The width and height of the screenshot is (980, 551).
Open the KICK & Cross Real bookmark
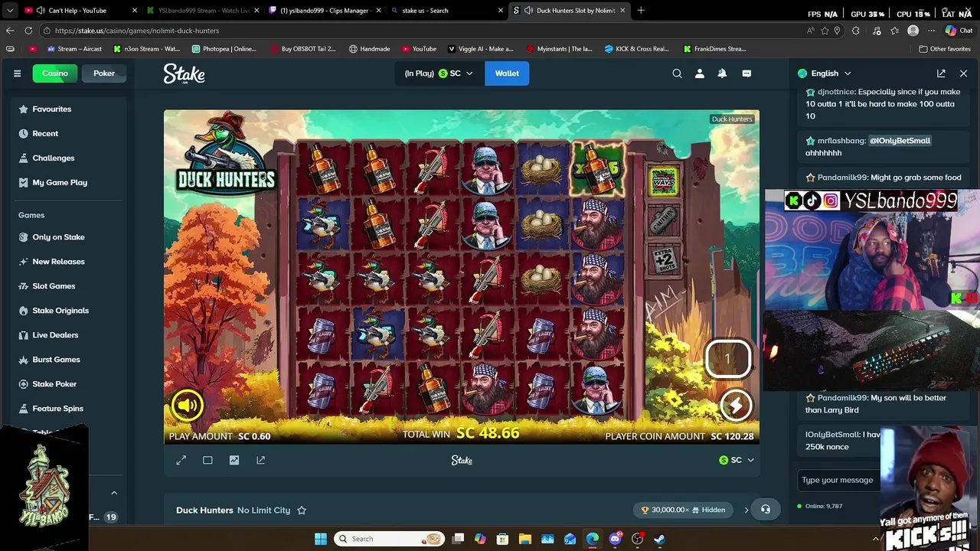[x=636, y=49]
